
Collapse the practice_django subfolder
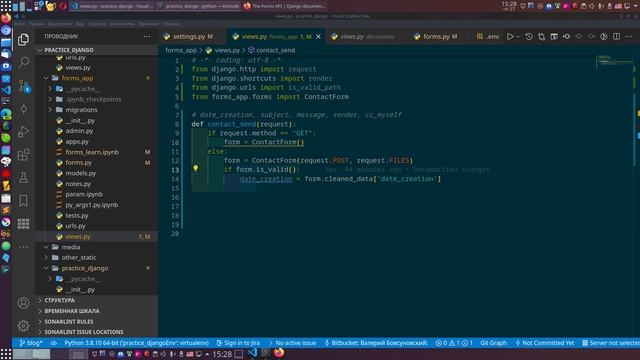point(96,268)
